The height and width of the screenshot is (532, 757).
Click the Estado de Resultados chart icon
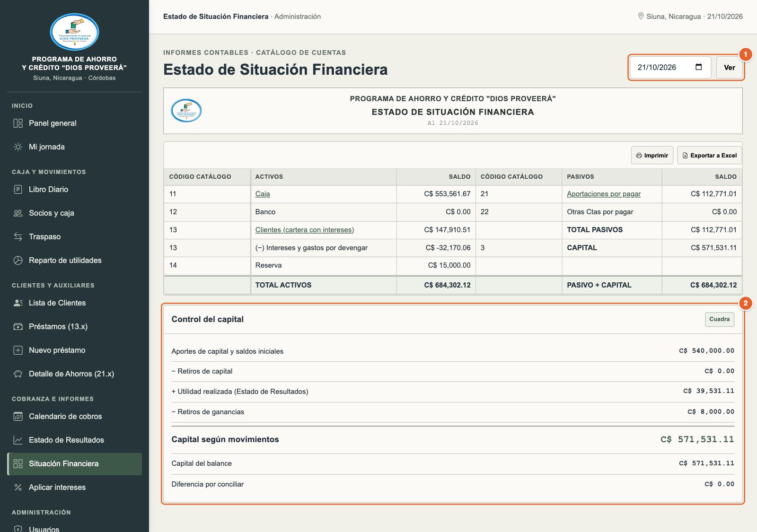[18, 440]
